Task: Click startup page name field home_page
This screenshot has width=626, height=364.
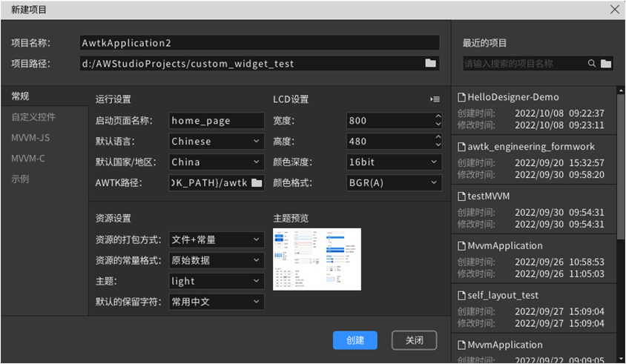Action: (217, 121)
